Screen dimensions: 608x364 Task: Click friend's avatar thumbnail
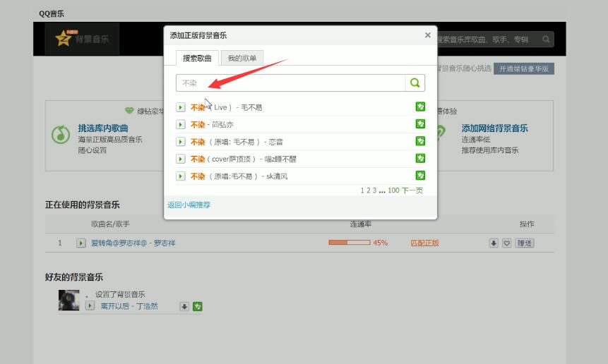click(68, 300)
